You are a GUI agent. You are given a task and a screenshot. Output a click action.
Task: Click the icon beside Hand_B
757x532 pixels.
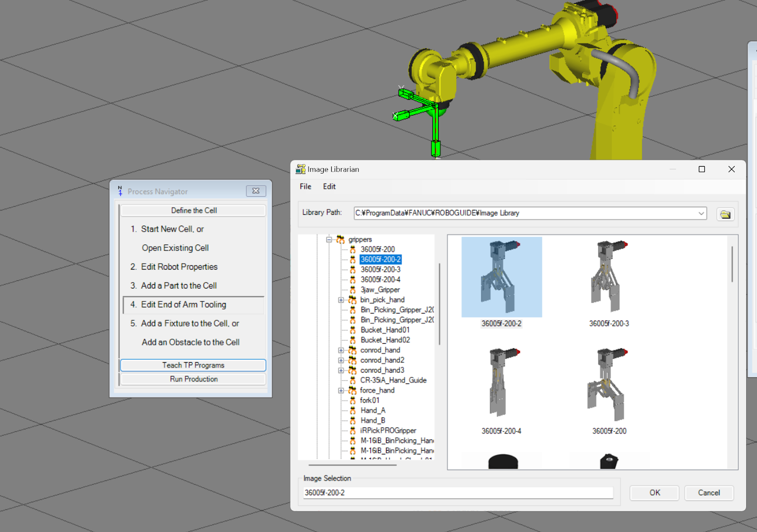352,420
